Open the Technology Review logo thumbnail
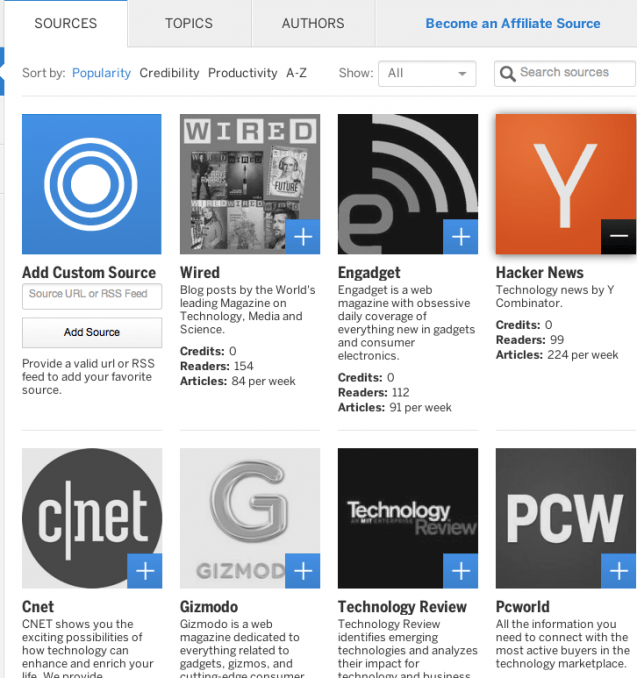This screenshot has height=678, width=637. tap(408, 518)
